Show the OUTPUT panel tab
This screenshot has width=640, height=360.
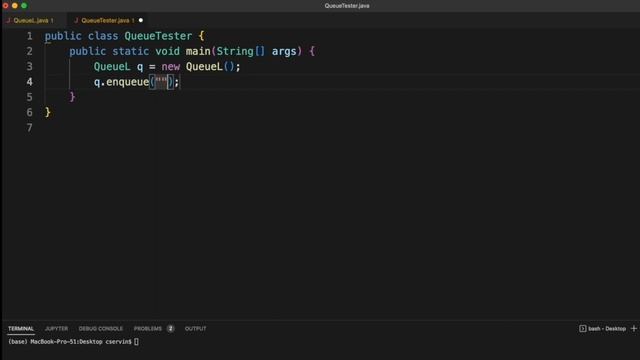point(196,329)
